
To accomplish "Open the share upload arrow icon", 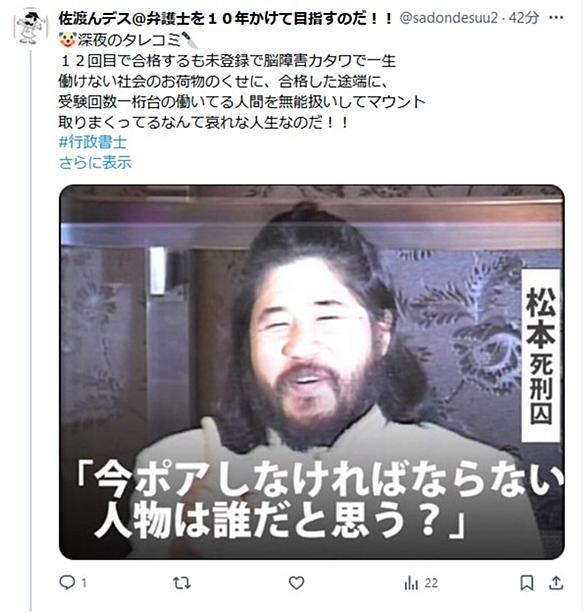I will 556,583.
